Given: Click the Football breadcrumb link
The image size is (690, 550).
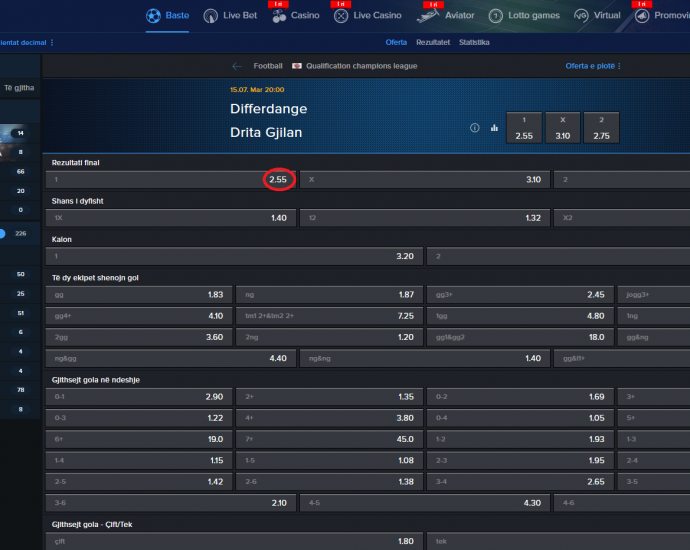Looking at the screenshot, I should point(268,66).
